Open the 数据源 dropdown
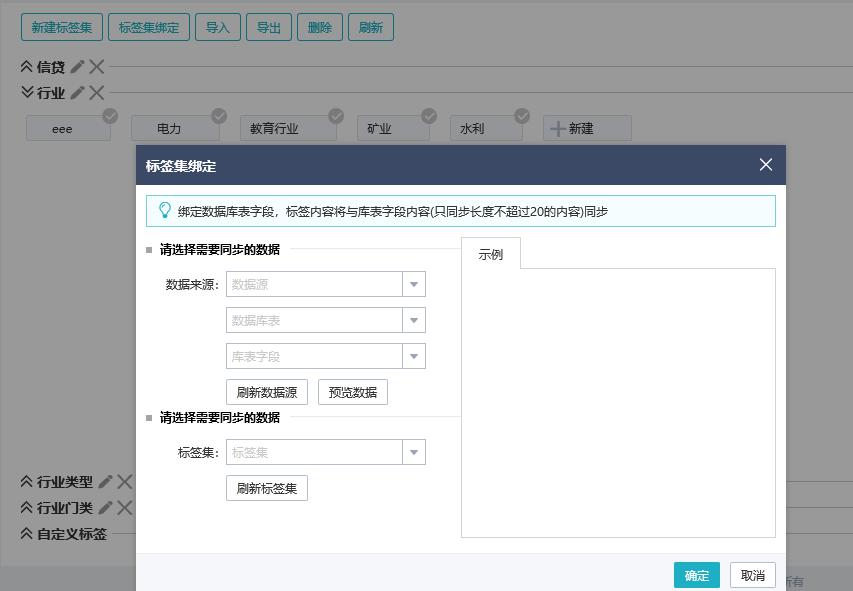 414,285
